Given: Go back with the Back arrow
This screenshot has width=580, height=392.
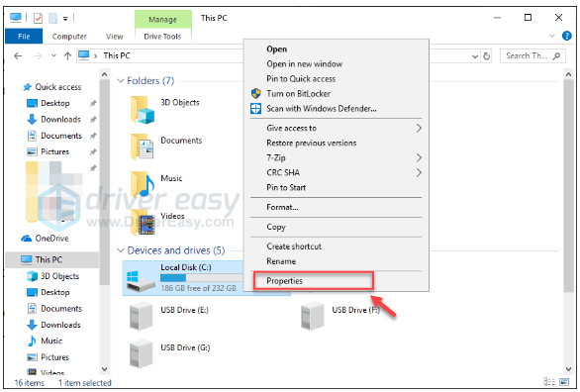Looking at the screenshot, I should [x=18, y=55].
